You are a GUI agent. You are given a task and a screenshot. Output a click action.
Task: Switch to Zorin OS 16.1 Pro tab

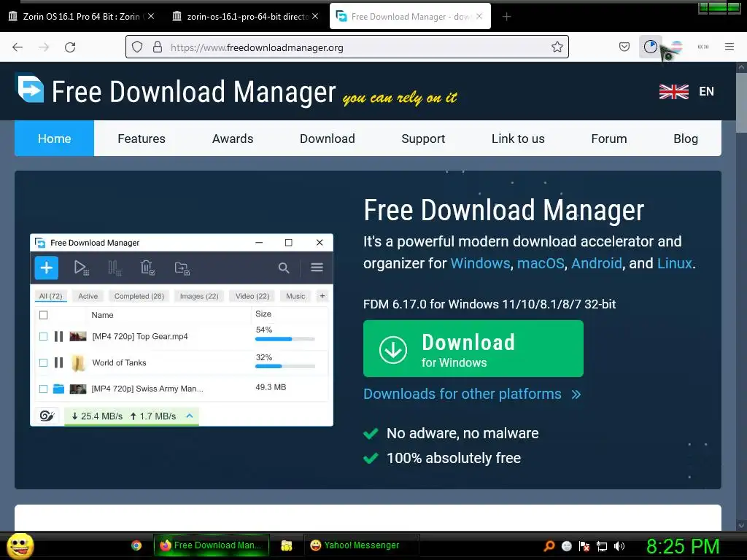point(82,16)
